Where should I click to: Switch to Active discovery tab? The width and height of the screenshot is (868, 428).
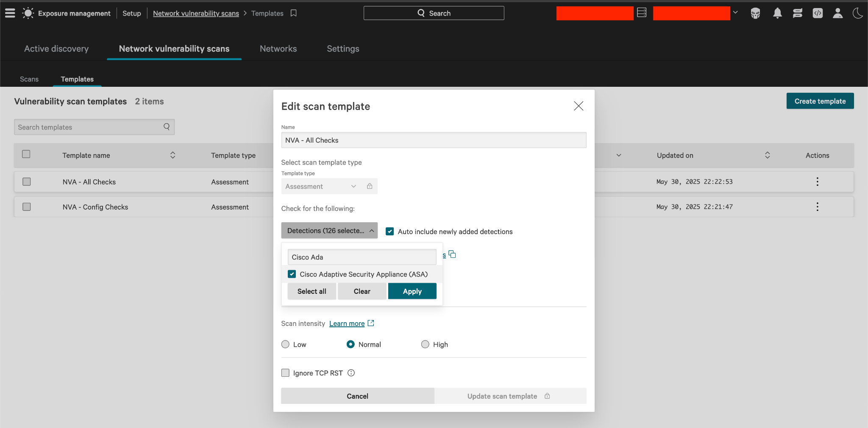coord(56,49)
